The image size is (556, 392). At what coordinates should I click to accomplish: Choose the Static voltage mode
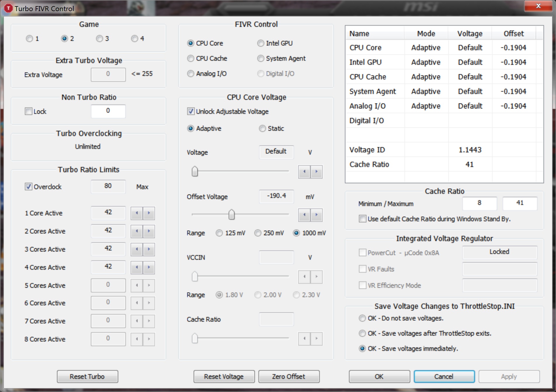(263, 128)
